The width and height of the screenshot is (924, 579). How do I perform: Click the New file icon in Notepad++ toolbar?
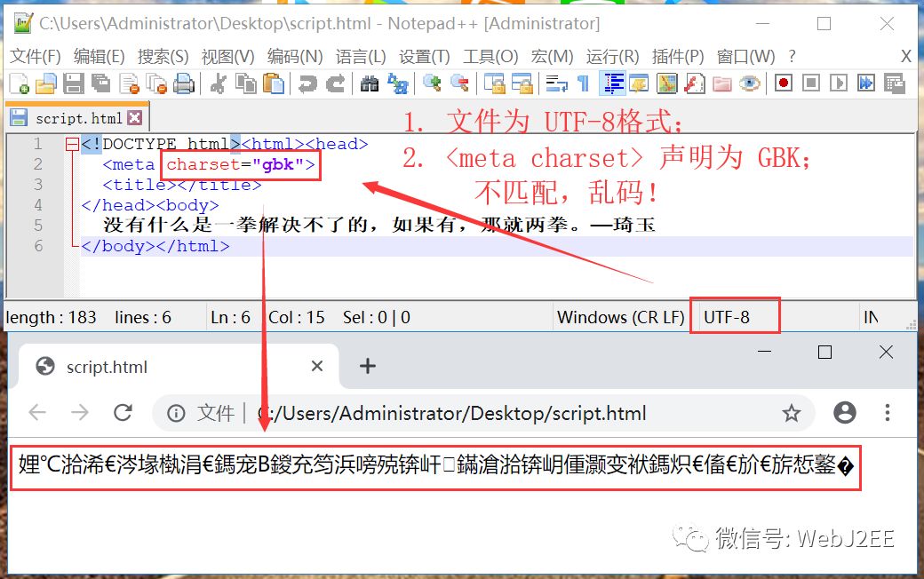(x=19, y=83)
